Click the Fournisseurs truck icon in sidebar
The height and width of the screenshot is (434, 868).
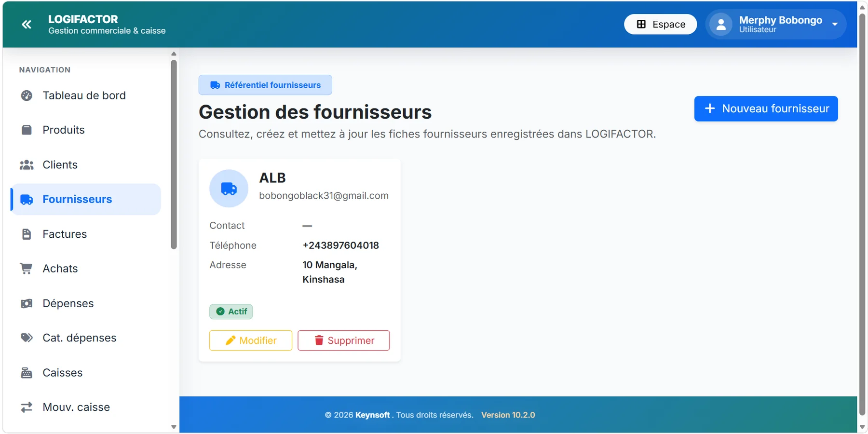pos(27,200)
